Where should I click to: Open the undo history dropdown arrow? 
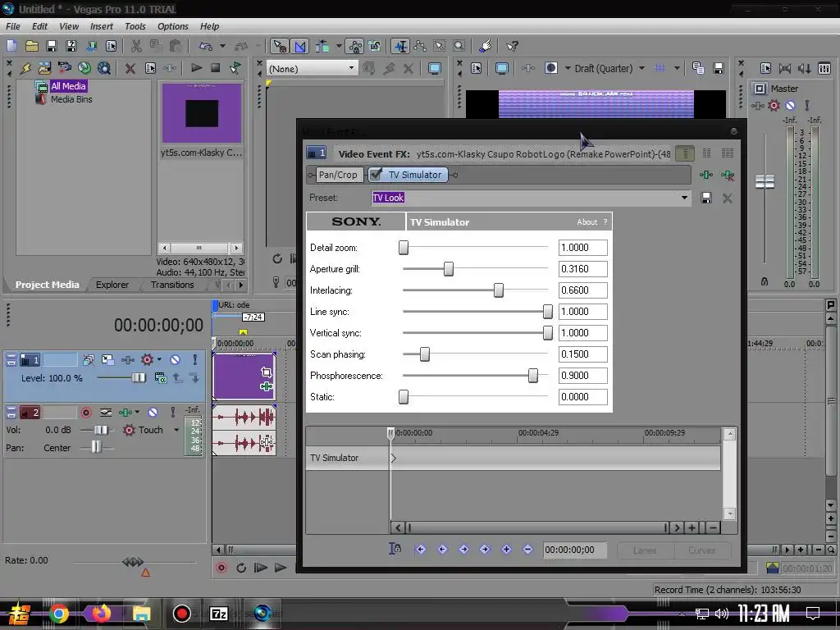coord(222,46)
